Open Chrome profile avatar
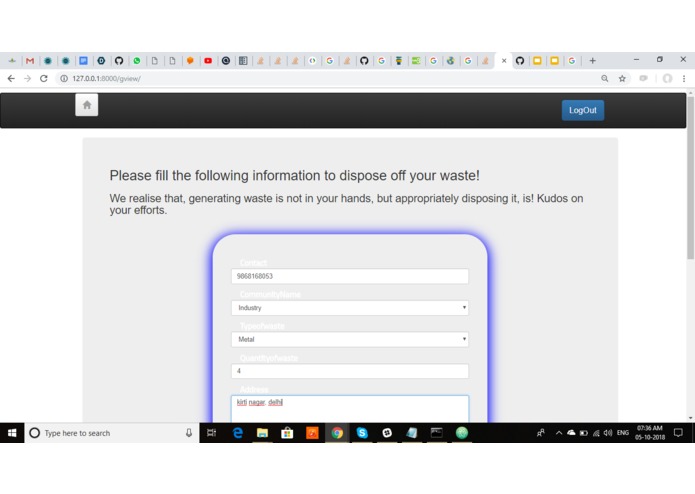695x494 pixels. click(667, 78)
